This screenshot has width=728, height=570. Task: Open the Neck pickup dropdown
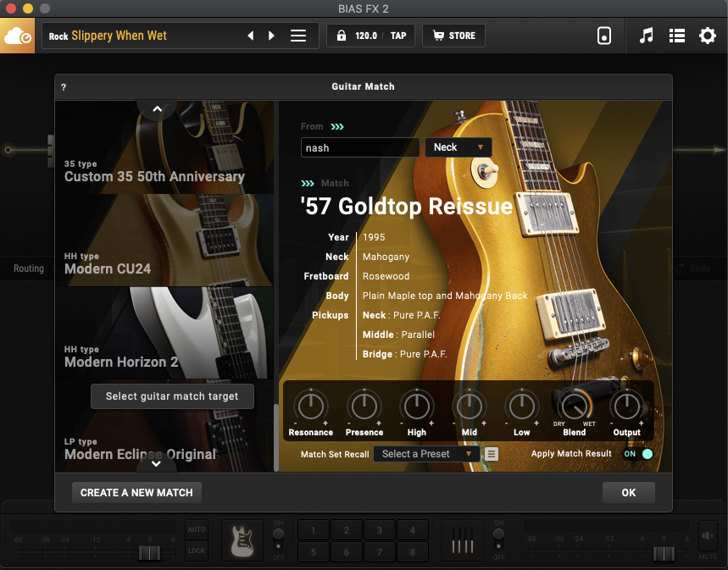coord(458,147)
